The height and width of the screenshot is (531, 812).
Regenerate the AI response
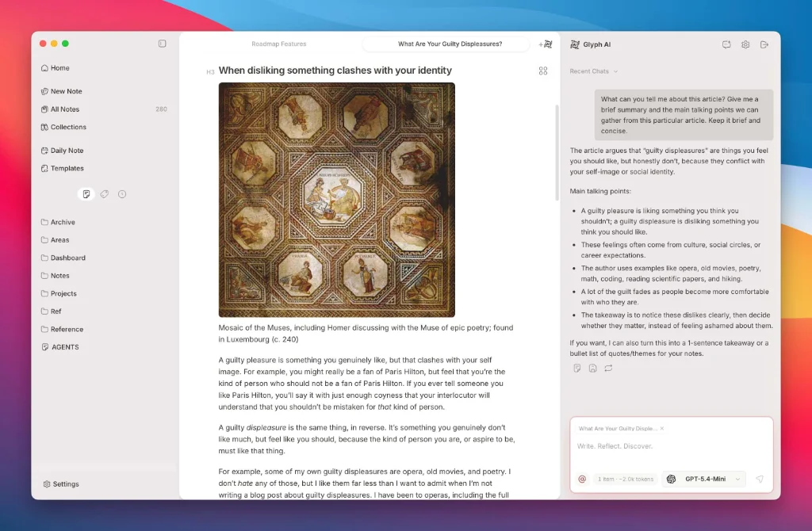(608, 368)
